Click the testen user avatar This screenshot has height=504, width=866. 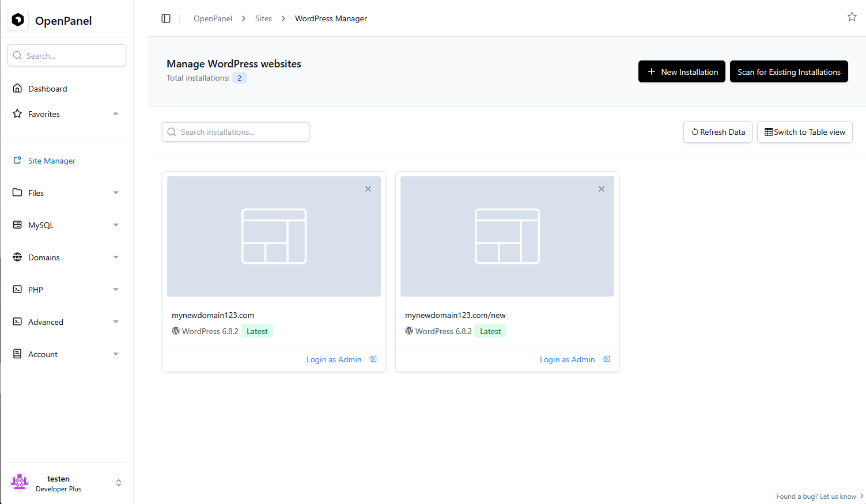(20, 483)
